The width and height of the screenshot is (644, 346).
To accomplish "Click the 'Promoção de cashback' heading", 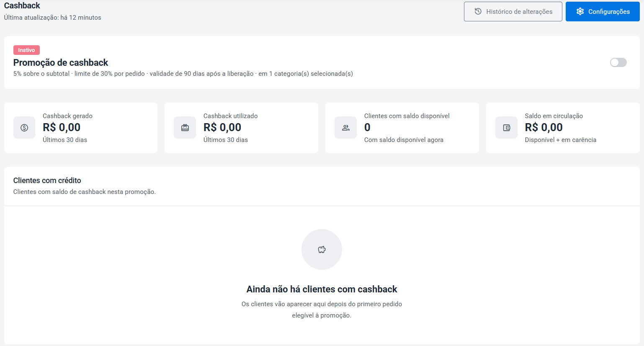I will pos(61,62).
